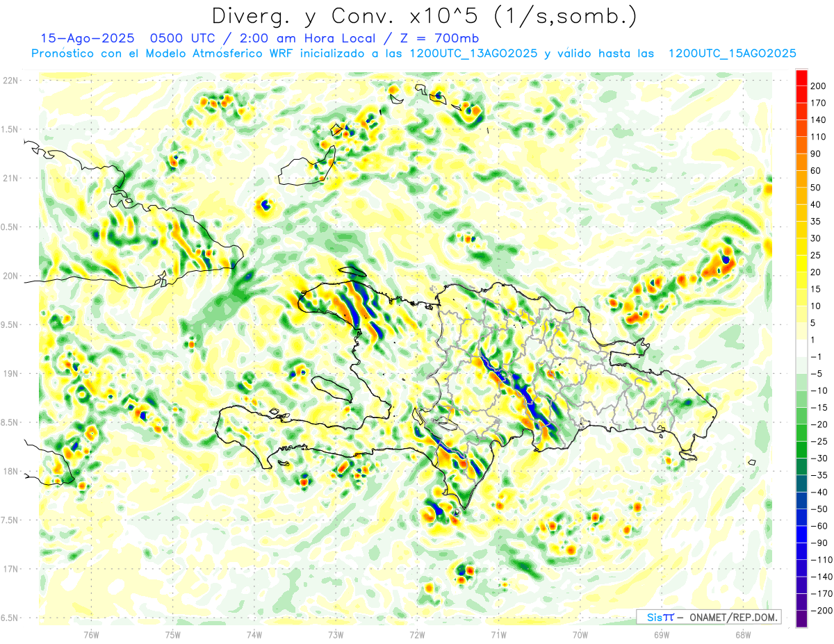Click the "Sis" logo text in the credit box
The width and height of the screenshot is (834, 644).
tap(654, 617)
